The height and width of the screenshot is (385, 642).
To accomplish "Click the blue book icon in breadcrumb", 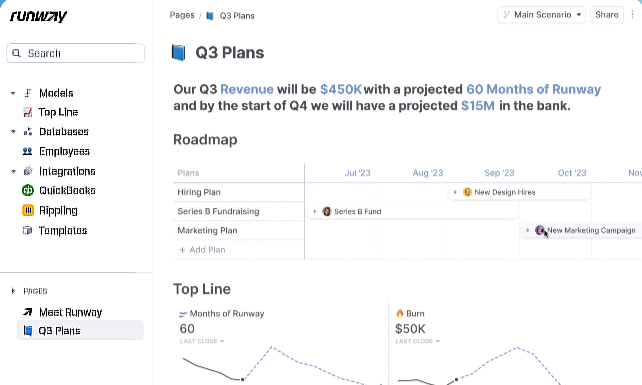I will pos(210,16).
